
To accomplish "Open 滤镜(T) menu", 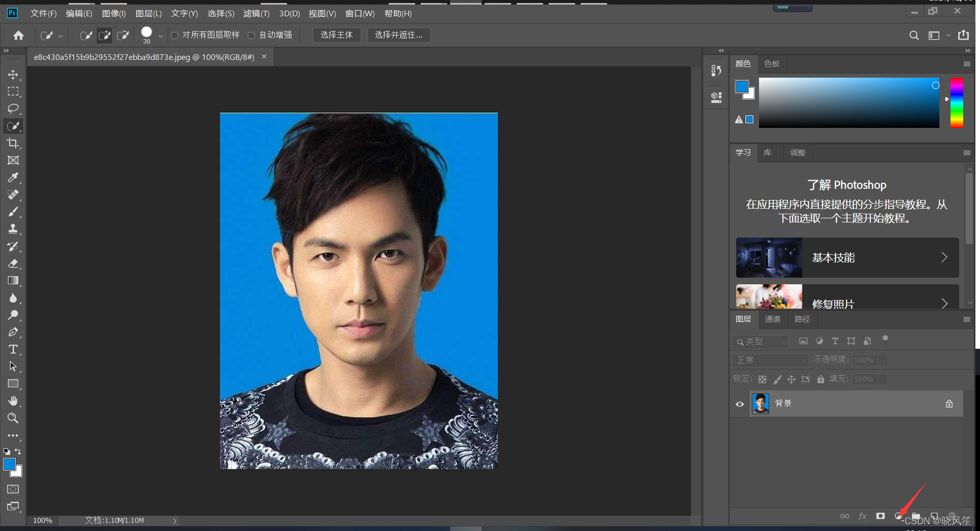I will pyautogui.click(x=256, y=14).
